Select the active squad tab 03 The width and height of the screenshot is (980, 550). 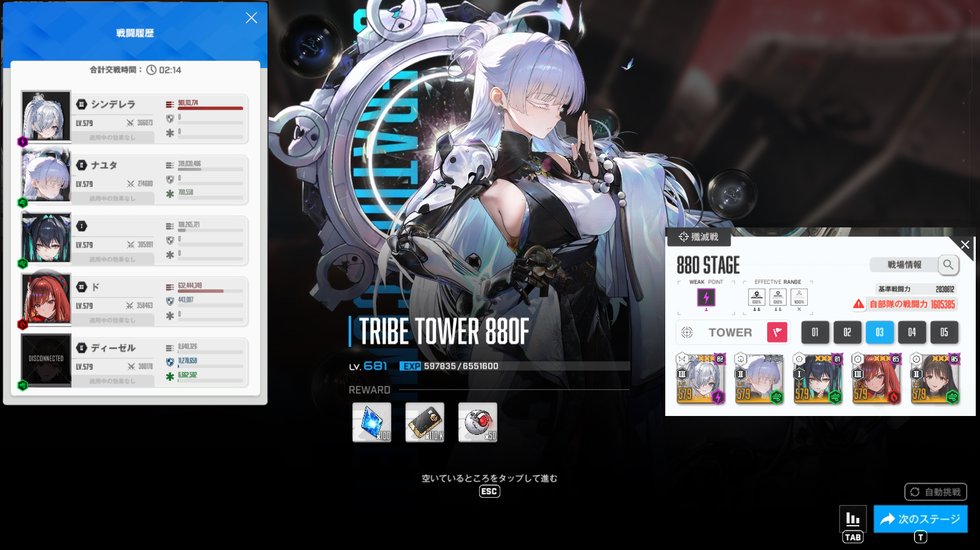click(x=879, y=332)
